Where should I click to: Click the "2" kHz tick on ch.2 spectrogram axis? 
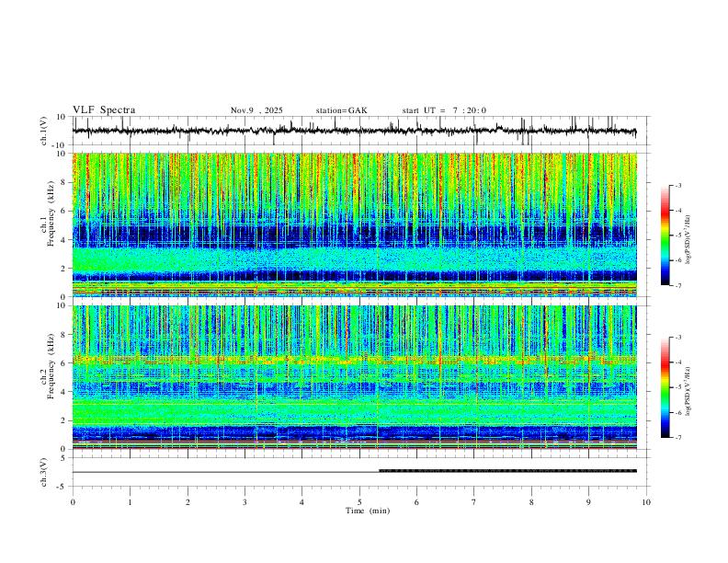[64, 420]
